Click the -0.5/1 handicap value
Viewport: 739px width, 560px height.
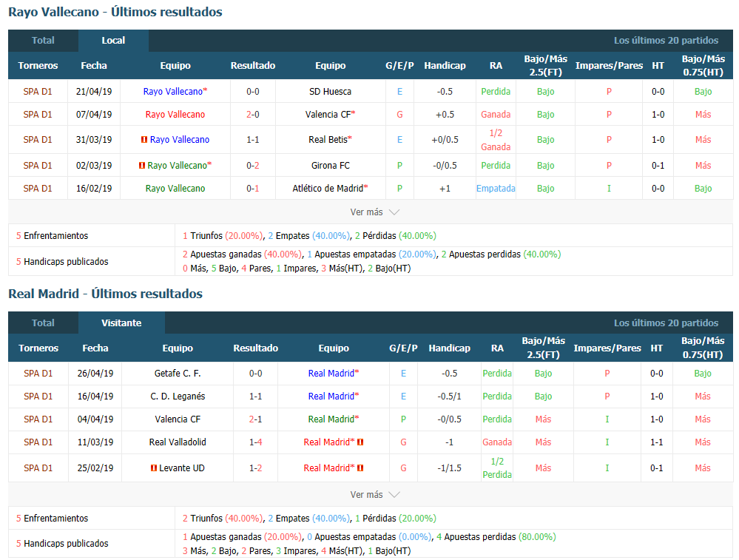click(450, 397)
